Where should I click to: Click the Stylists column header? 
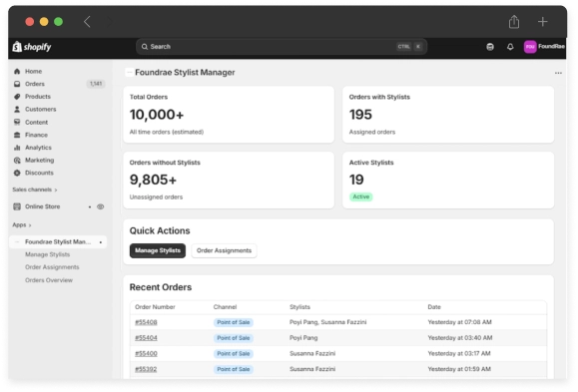299,307
